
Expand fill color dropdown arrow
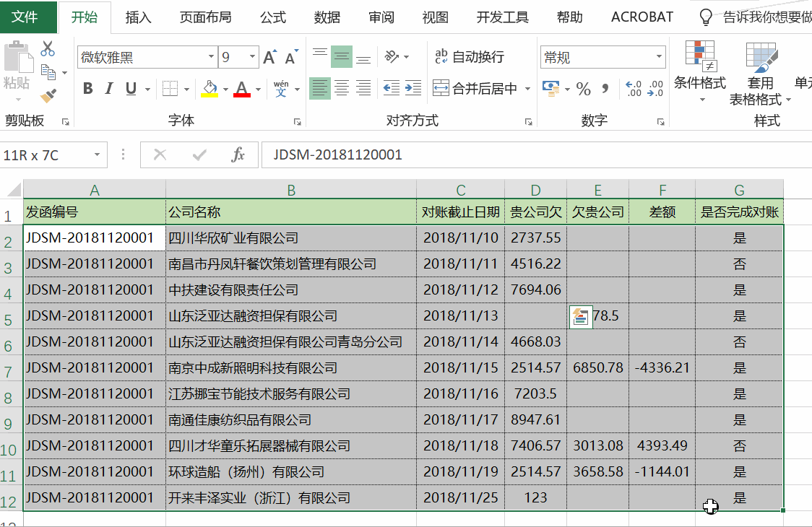click(x=226, y=90)
